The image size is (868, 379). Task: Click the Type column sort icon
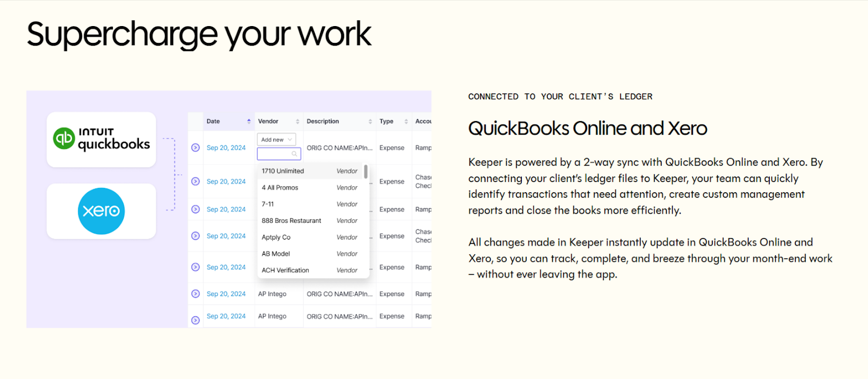[406, 122]
